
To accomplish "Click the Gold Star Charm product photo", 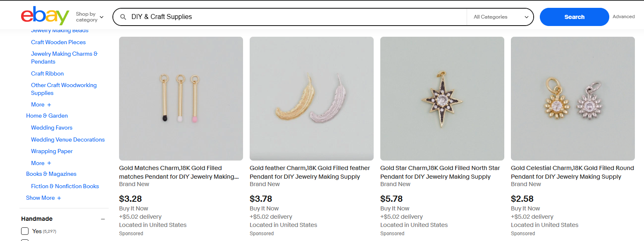I will click(442, 98).
